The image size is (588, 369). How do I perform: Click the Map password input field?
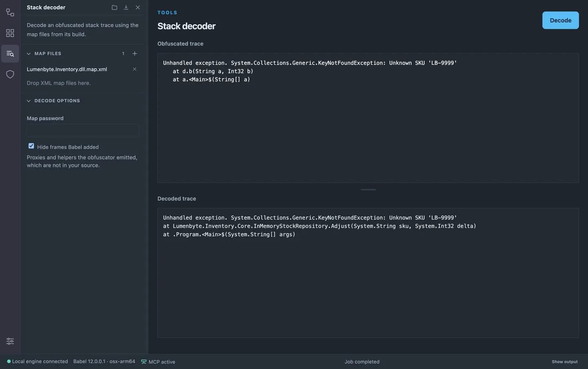tap(83, 130)
